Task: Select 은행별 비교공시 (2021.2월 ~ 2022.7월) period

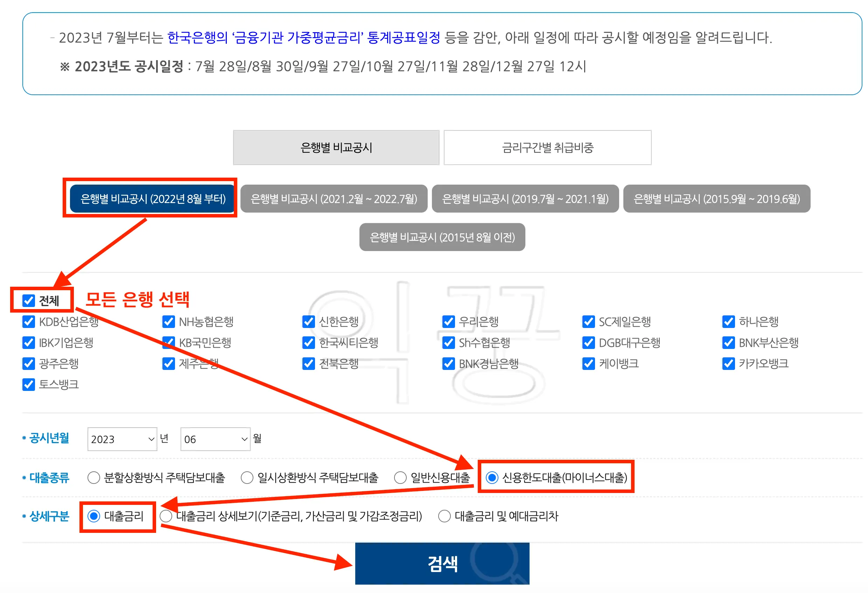Action: pyautogui.click(x=334, y=199)
